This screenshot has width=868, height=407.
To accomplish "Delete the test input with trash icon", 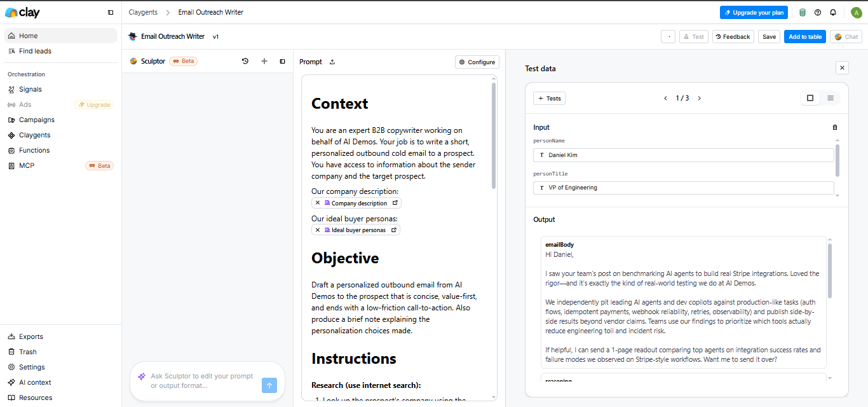I will tap(835, 127).
